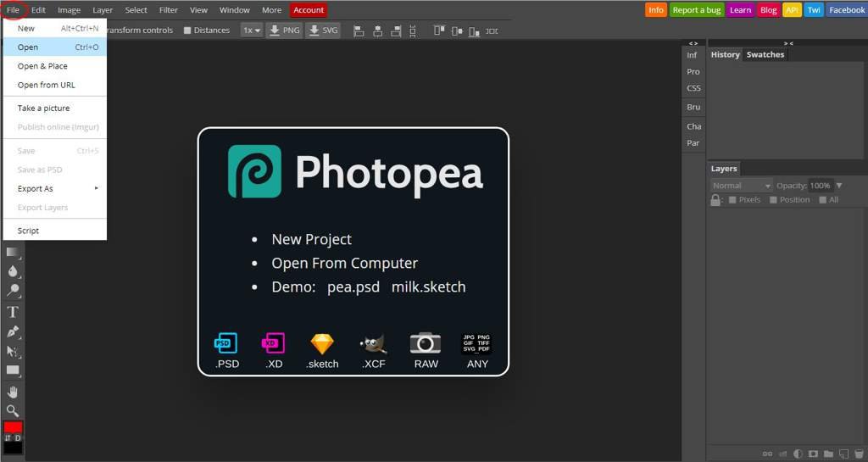Select the Blur droplet tool
The height and width of the screenshot is (462, 868).
[13, 271]
